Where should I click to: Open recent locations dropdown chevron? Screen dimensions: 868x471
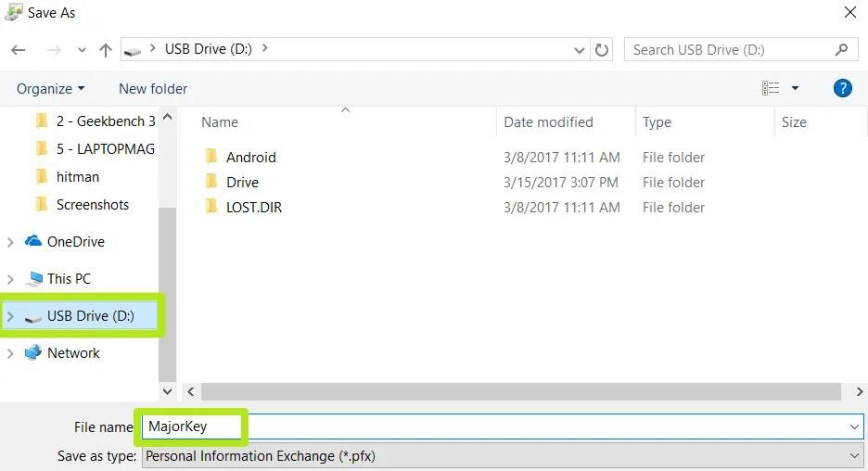(x=82, y=50)
